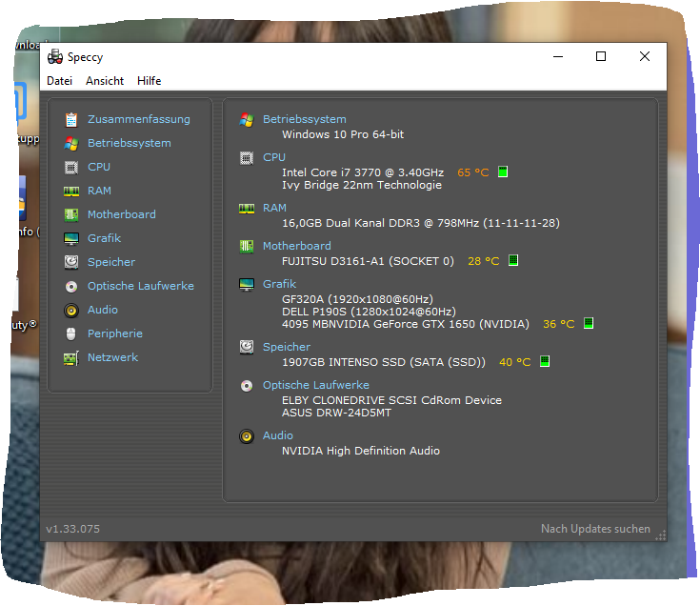Click Grafik monitor icon in summary panel
Viewport: 700px width, 606px height.
tap(247, 285)
